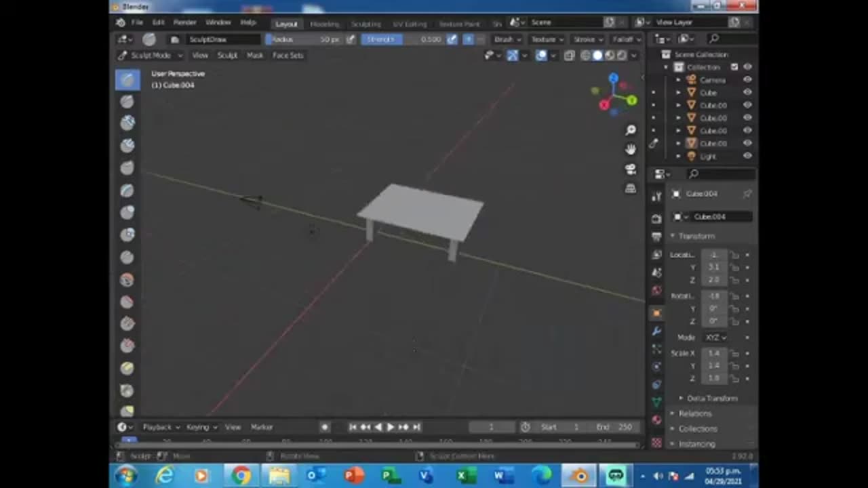
Task: Expand the Camera item in outliner
Action: click(678, 80)
